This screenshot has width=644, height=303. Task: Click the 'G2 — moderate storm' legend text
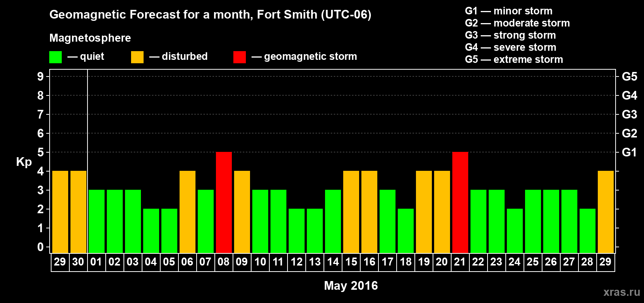517,23
